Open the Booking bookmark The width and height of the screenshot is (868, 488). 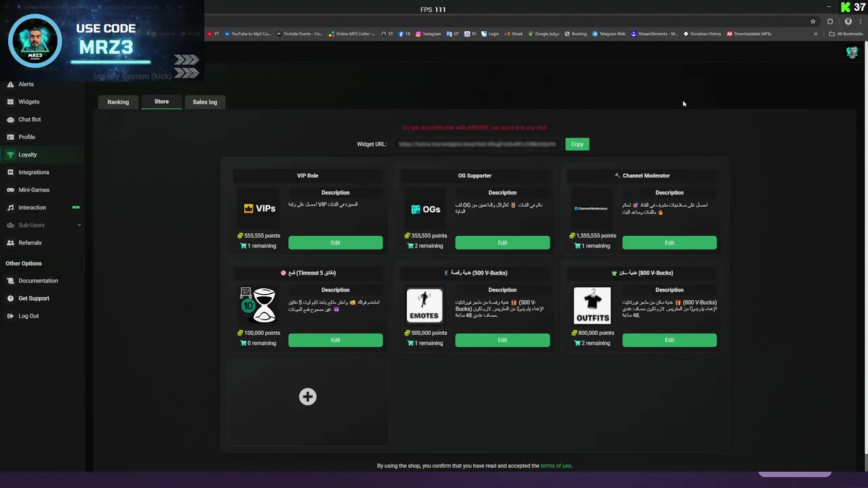[576, 33]
